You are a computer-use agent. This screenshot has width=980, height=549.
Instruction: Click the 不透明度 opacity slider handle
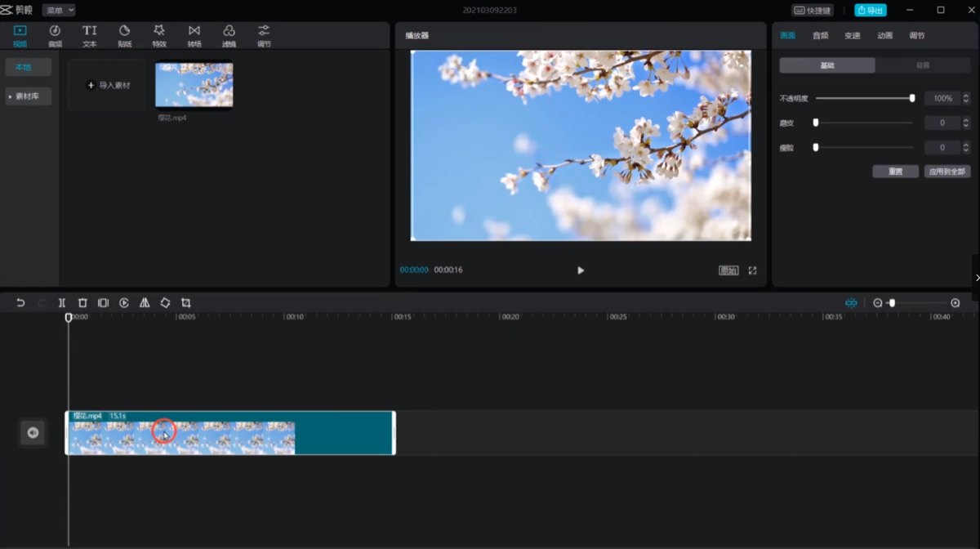click(912, 98)
